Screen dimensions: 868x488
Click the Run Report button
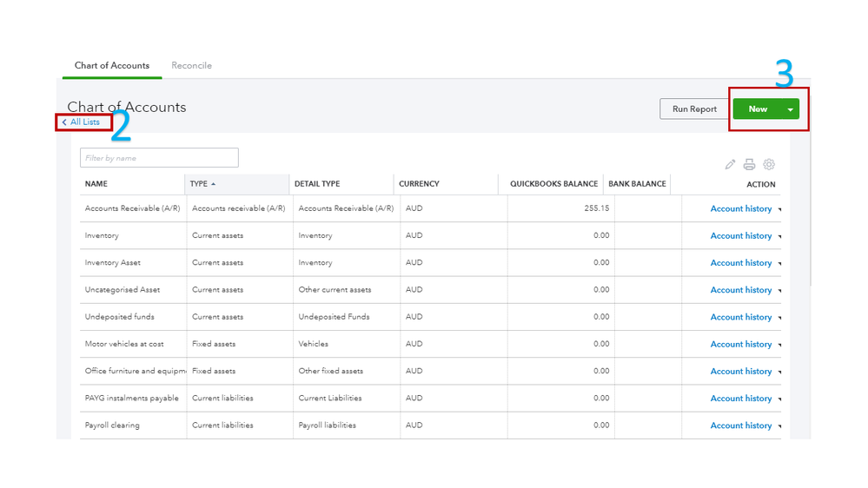coord(694,109)
